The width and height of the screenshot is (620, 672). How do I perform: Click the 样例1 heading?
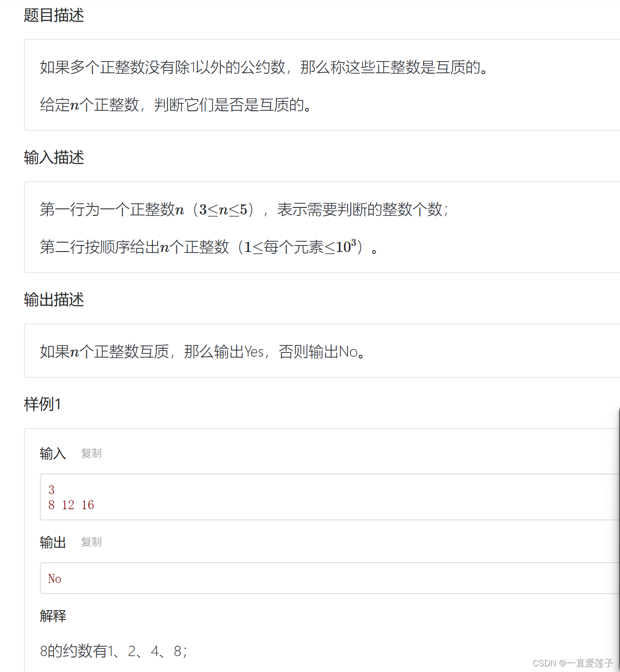click(43, 404)
